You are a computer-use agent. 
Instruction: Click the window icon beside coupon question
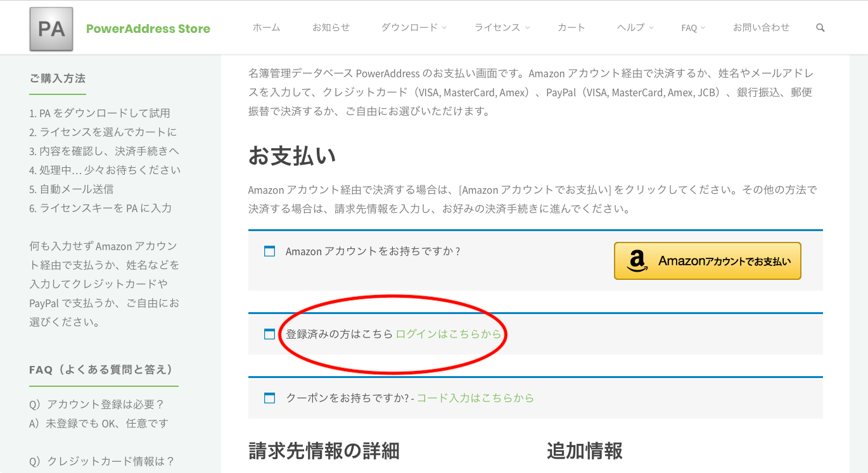(269, 398)
